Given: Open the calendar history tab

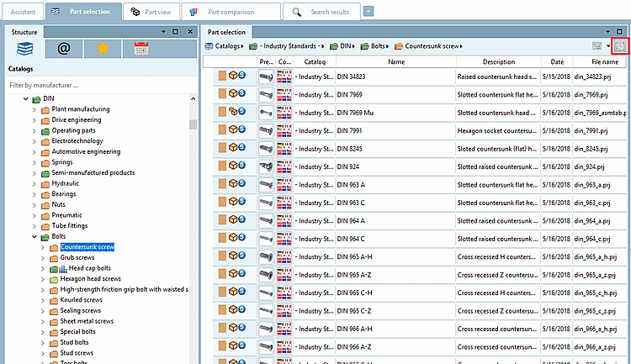Looking at the screenshot, I should [141, 49].
